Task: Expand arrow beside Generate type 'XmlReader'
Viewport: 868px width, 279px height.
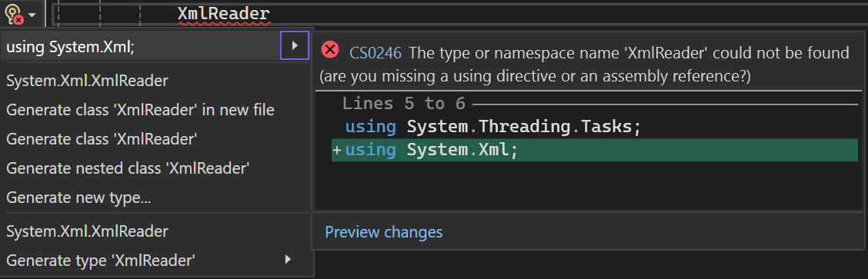Action: (287, 258)
